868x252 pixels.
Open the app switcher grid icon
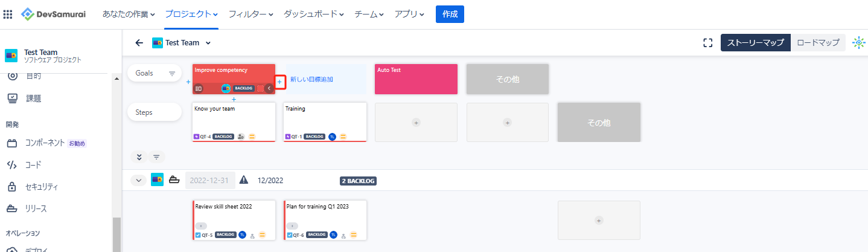(8, 14)
